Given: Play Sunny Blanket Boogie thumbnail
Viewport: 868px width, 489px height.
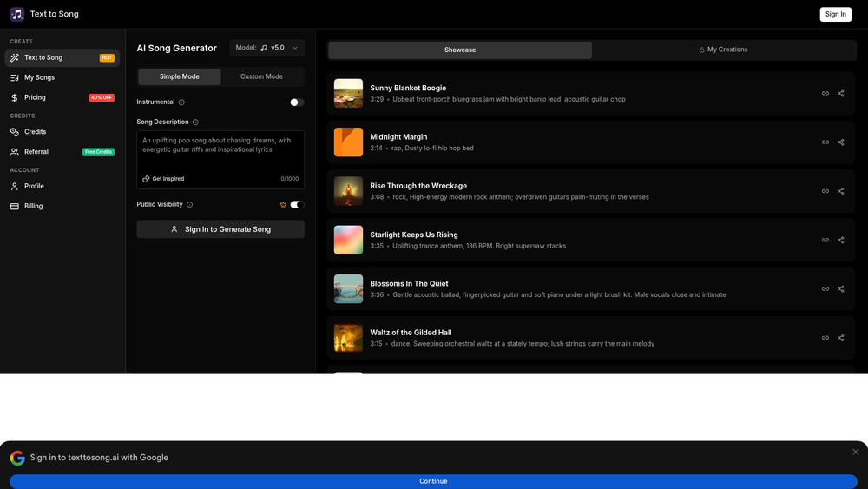Looking at the screenshot, I should click(348, 93).
